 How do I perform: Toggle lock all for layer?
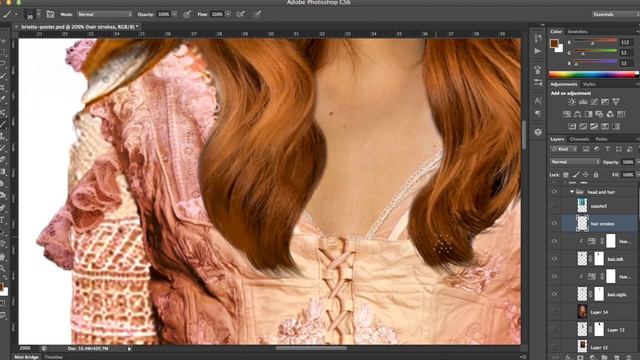(x=596, y=175)
